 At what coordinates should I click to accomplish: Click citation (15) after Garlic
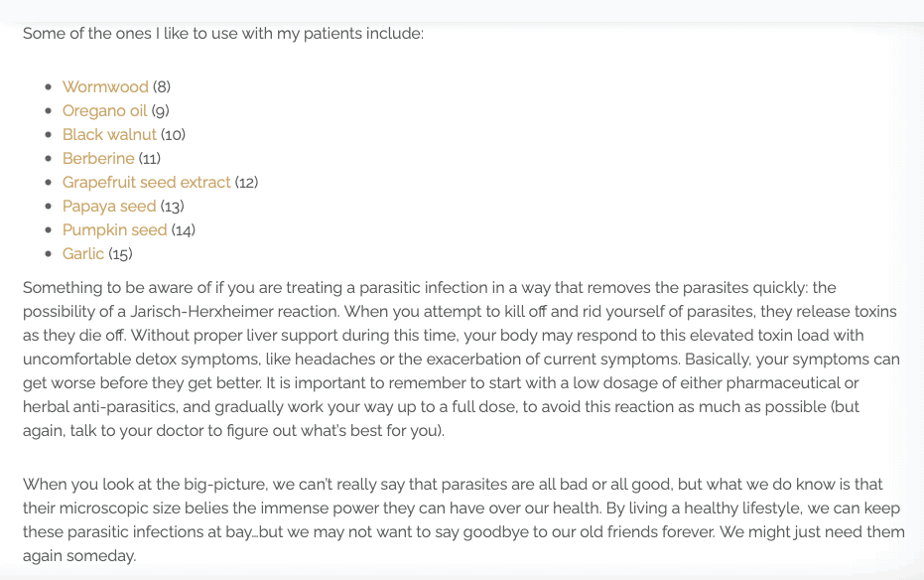point(120,254)
